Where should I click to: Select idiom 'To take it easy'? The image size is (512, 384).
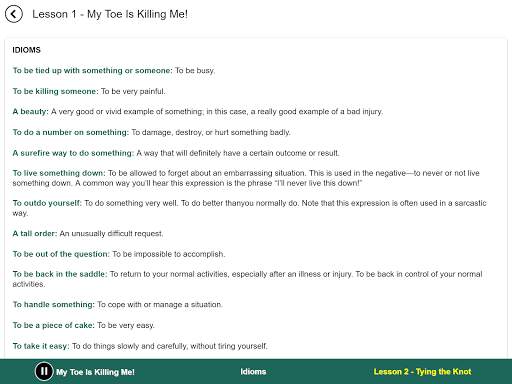pyautogui.click(x=41, y=346)
